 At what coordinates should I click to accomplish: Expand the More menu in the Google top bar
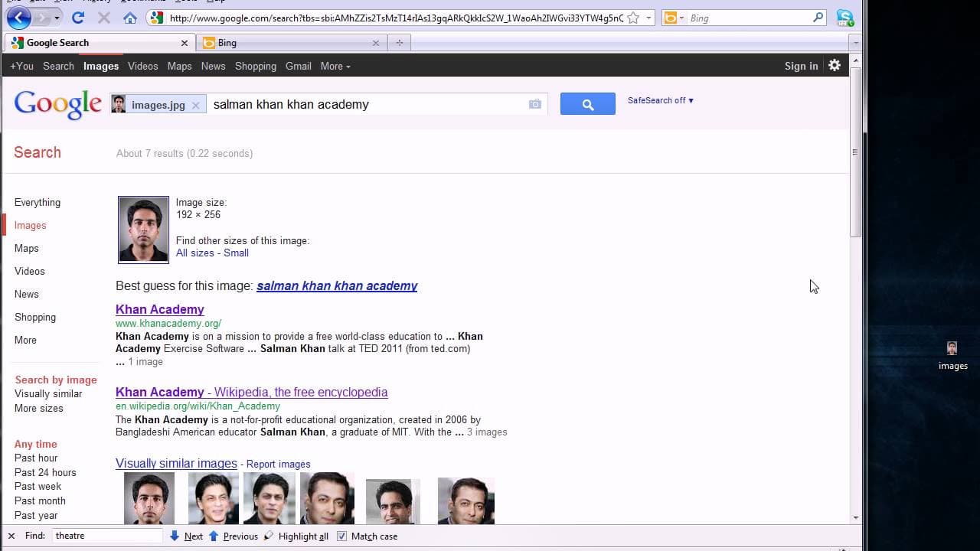(335, 66)
